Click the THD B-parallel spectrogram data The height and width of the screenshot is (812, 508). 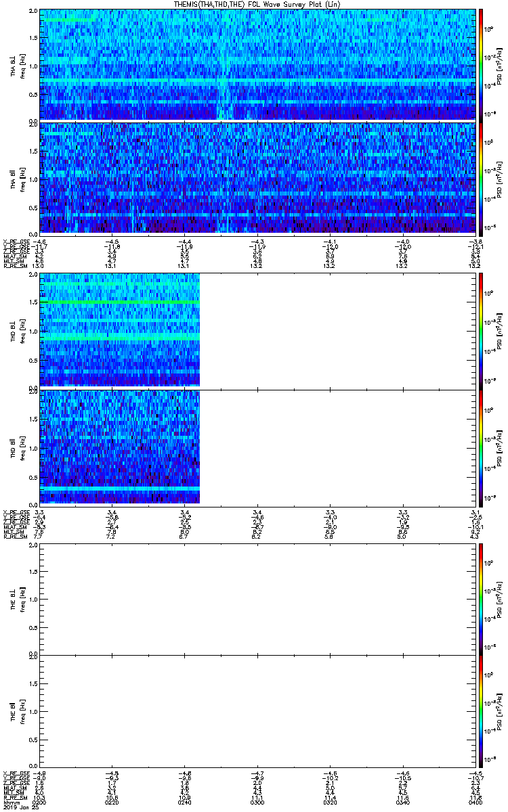click(120, 447)
